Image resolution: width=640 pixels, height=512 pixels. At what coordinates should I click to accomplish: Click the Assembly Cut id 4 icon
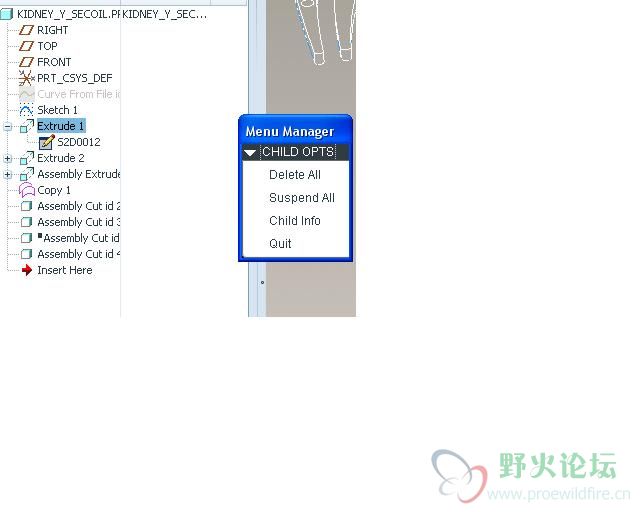click(27, 254)
